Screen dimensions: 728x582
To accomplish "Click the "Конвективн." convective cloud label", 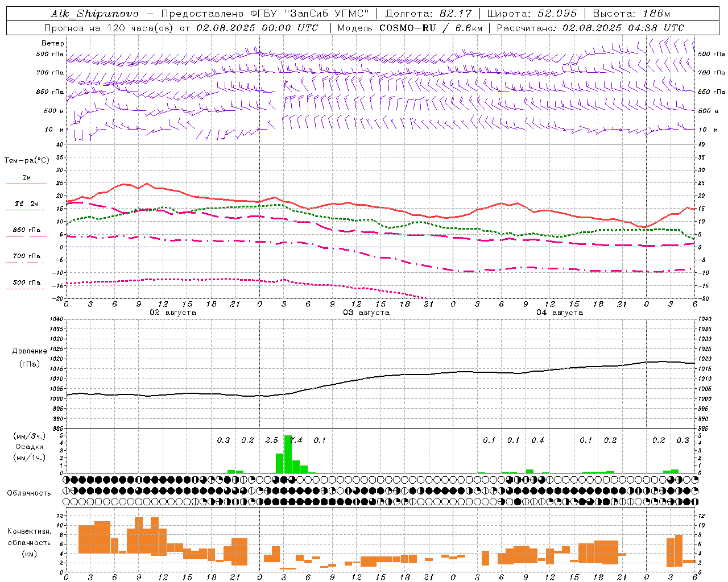I will point(29,531).
